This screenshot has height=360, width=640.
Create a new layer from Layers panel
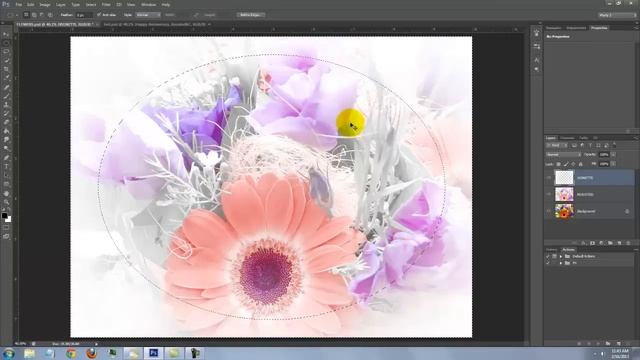point(619,243)
